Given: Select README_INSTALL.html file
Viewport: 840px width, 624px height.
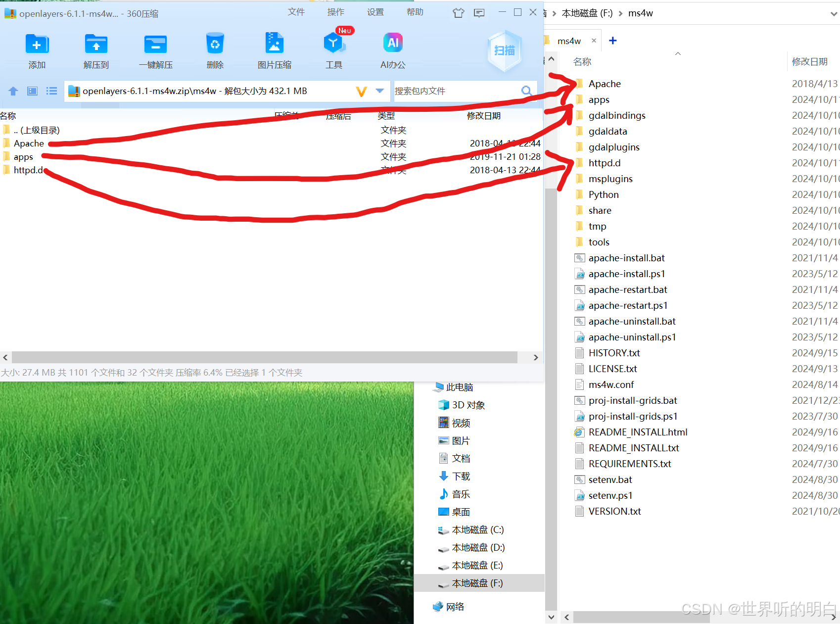Looking at the screenshot, I should (638, 432).
